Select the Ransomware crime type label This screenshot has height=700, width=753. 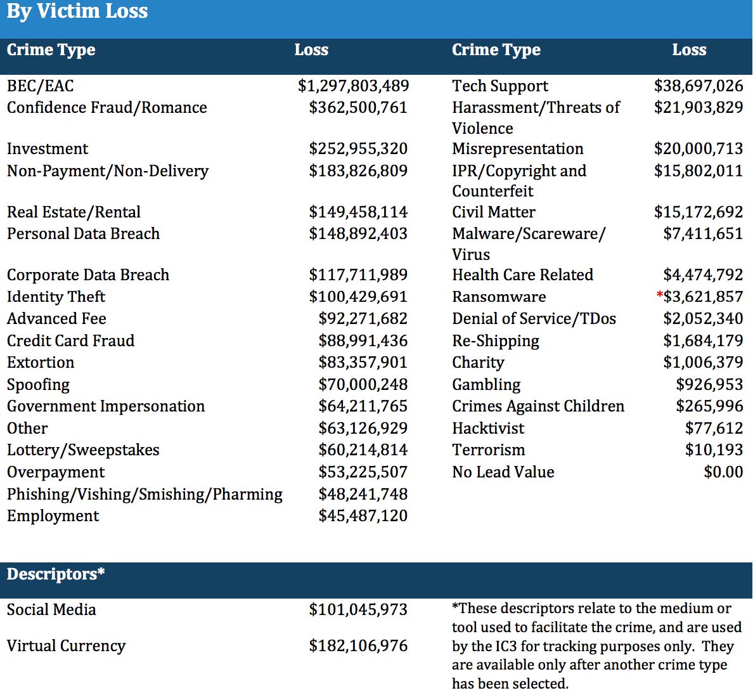click(x=499, y=297)
